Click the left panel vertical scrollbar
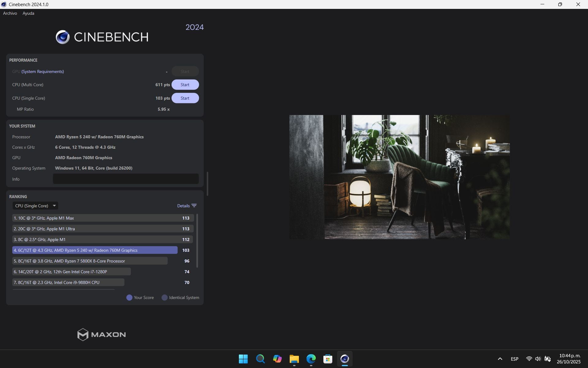 click(x=208, y=184)
